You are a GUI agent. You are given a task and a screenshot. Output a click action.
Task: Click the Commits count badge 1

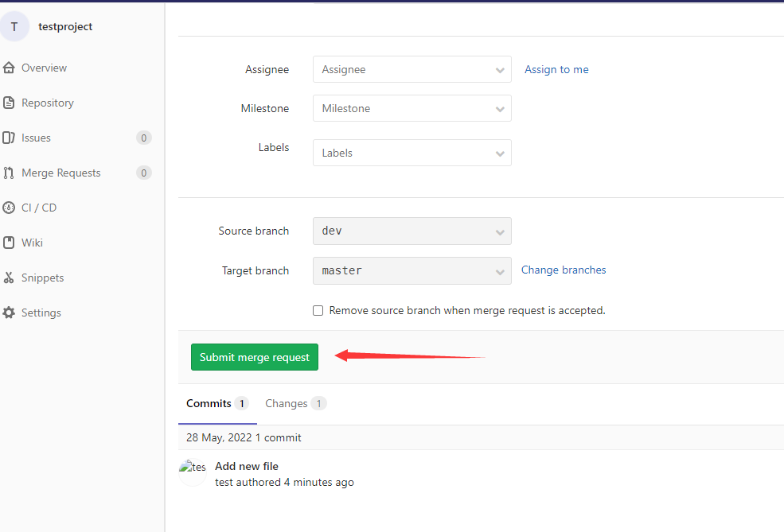(242, 404)
